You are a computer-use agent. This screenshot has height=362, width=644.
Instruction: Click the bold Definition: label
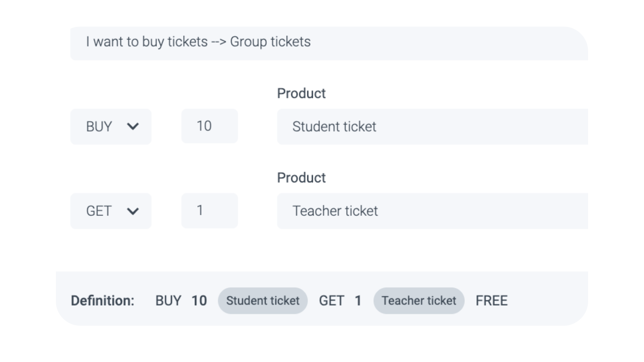(102, 301)
